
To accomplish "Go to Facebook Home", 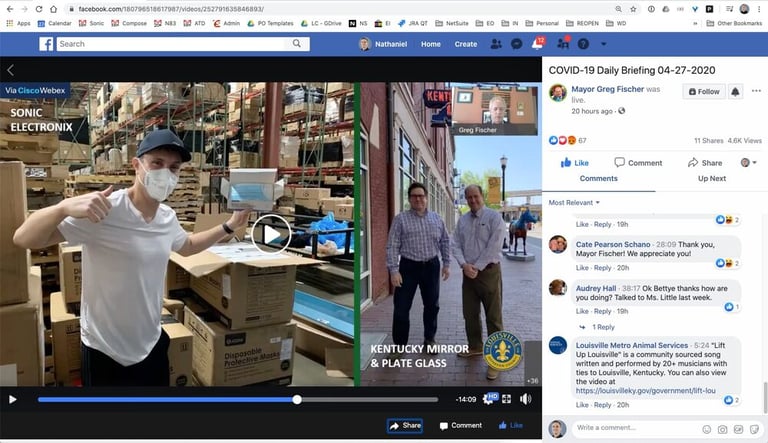I will pyautogui.click(x=431, y=44).
